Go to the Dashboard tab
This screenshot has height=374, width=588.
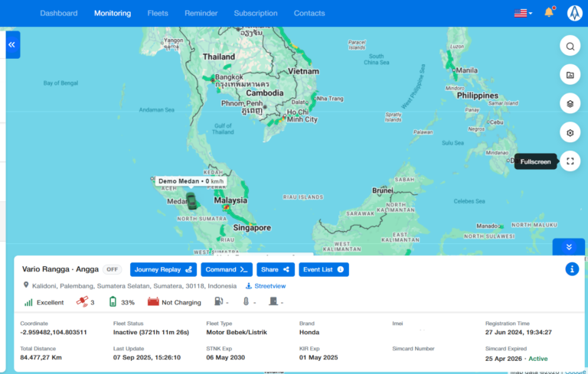[58, 13]
